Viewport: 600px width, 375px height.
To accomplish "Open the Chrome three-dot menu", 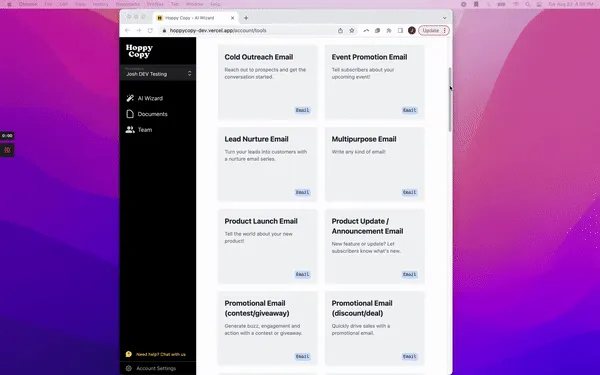I will [445, 30].
